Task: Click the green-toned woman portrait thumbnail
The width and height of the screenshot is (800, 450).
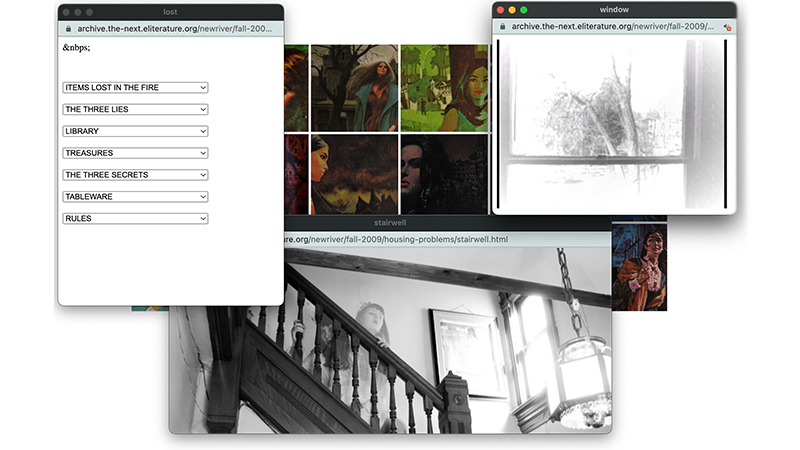Action: (443, 88)
